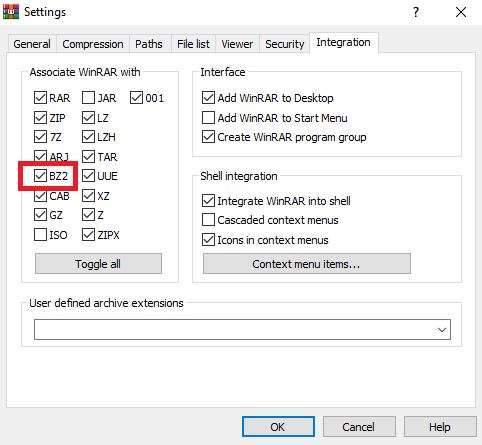Screen dimensions: 482x445
Task: Click the user defined archive extensions field
Action: pos(242,330)
